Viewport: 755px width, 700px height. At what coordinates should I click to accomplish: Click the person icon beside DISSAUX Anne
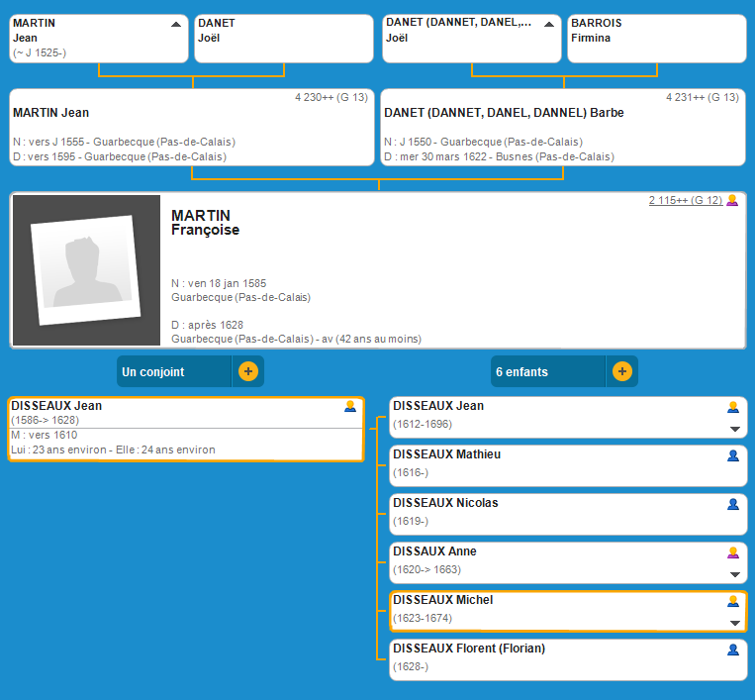click(x=733, y=552)
